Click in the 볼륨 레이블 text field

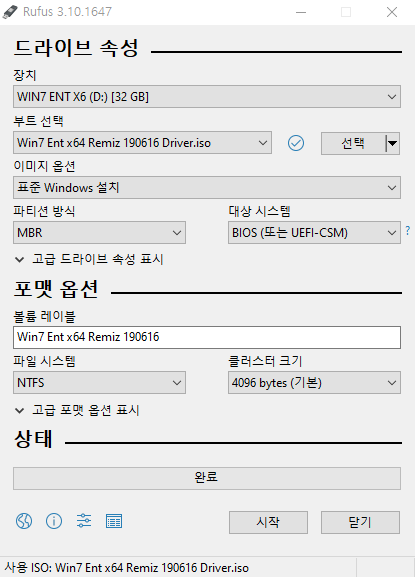(x=207, y=337)
